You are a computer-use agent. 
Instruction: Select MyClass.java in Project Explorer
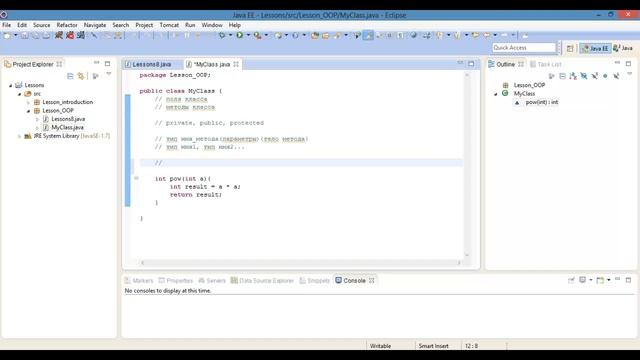pos(67,128)
